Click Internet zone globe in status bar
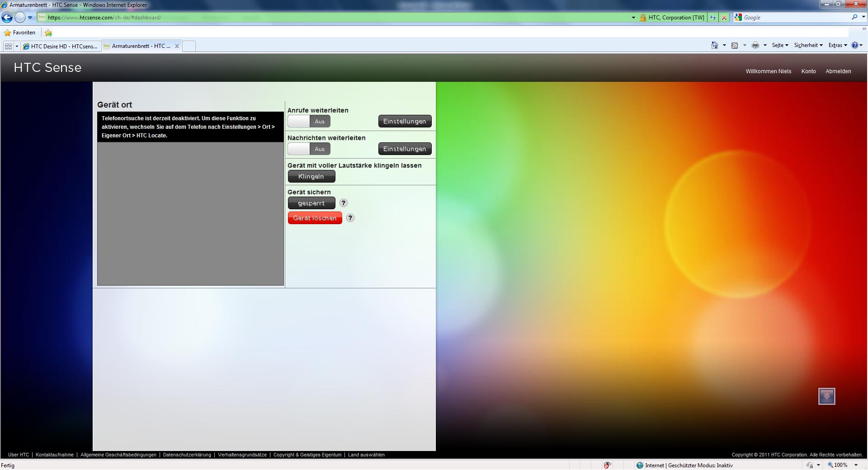Screen dimensions: 868x470 click(x=640, y=465)
